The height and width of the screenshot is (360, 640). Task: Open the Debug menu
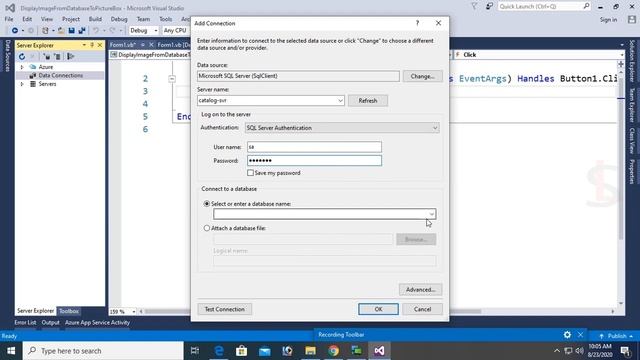pos(119,19)
